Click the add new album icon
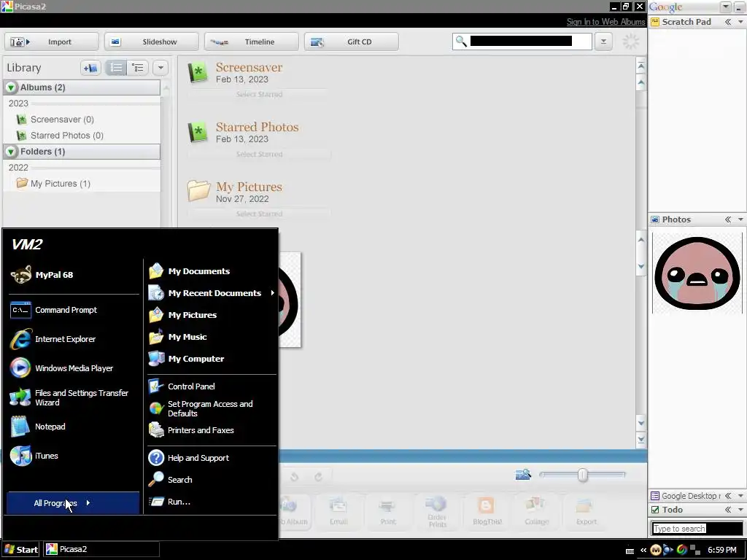747x560 pixels. click(x=90, y=68)
